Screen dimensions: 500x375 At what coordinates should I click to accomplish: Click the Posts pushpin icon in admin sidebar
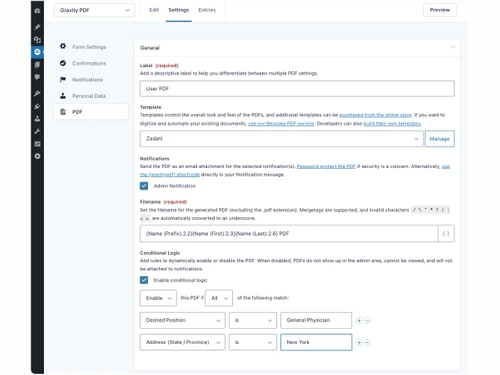click(x=37, y=27)
